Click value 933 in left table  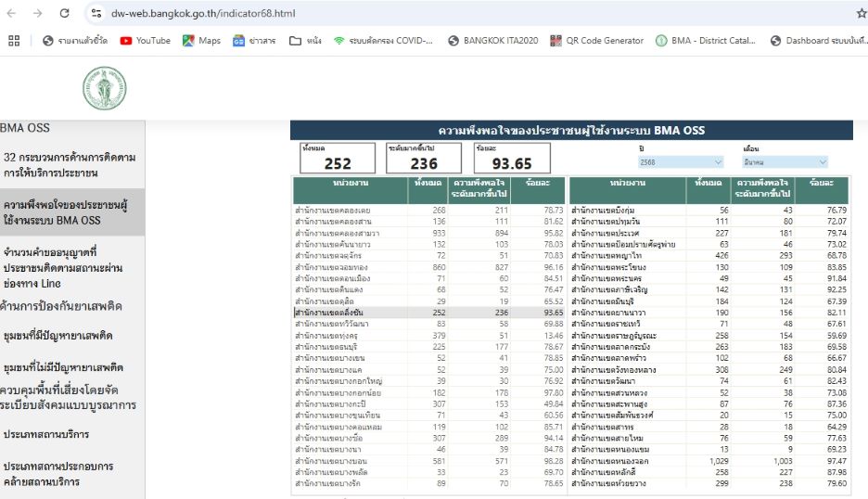pyautogui.click(x=439, y=233)
